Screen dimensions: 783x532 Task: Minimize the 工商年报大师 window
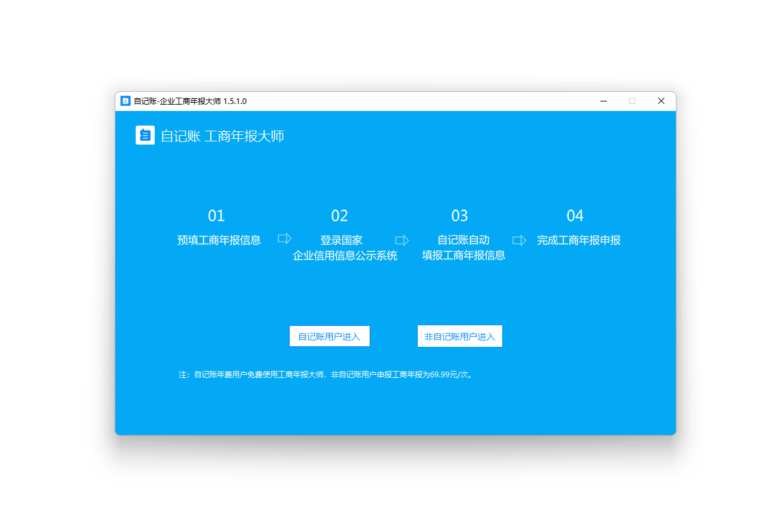pos(603,101)
